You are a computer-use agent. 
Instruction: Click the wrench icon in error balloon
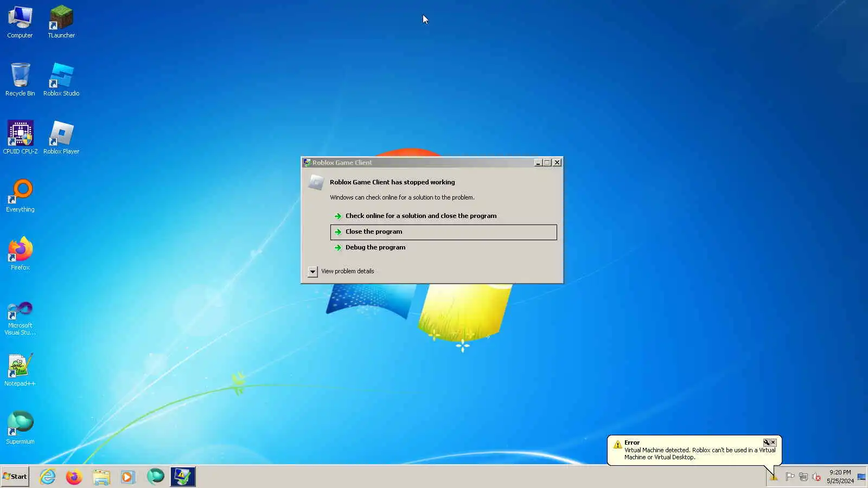click(767, 442)
